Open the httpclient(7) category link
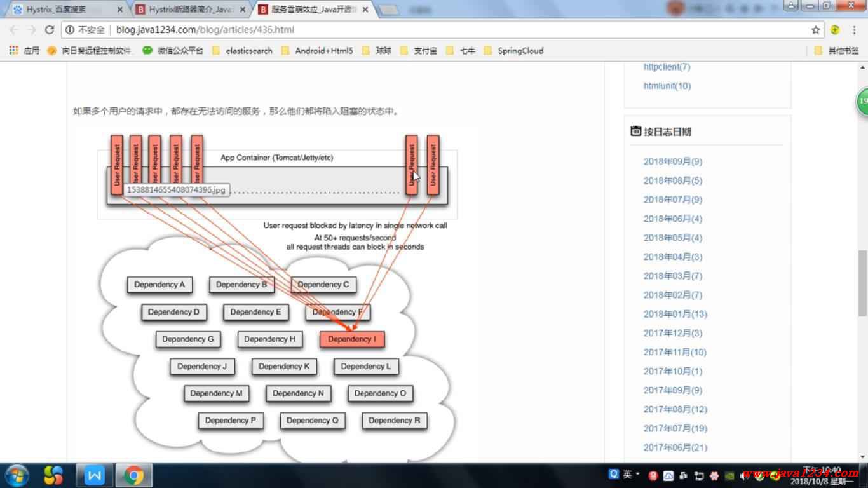The height and width of the screenshot is (488, 868). tap(667, 67)
